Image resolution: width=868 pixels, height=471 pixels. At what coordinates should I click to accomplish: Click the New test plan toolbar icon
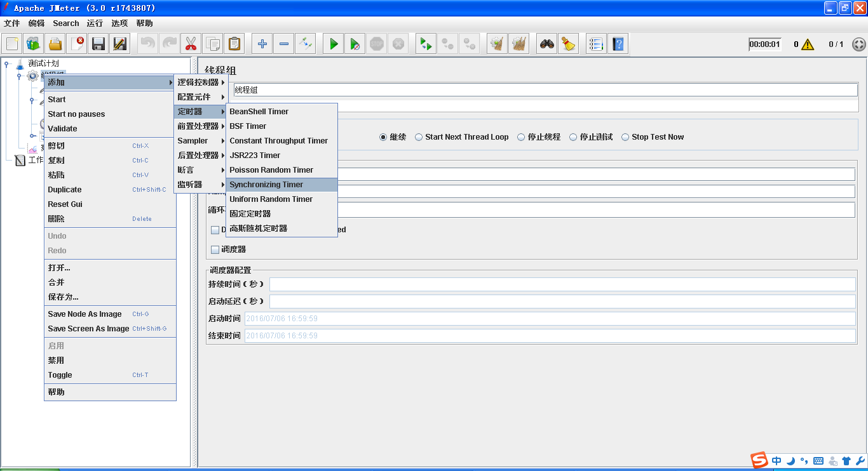pos(12,44)
